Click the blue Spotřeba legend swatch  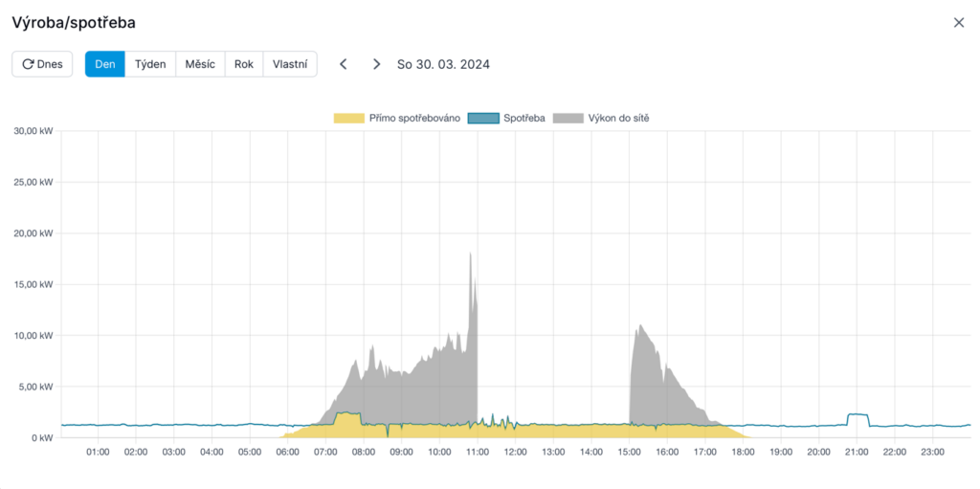[482, 118]
